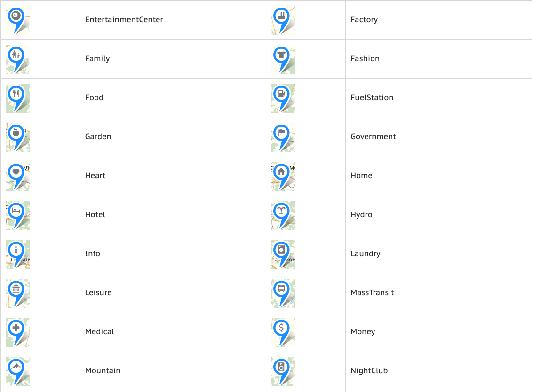This screenshot has width=533, height=392.
Task: Choose the Government flag pin icon
Action: coord(283,137)
